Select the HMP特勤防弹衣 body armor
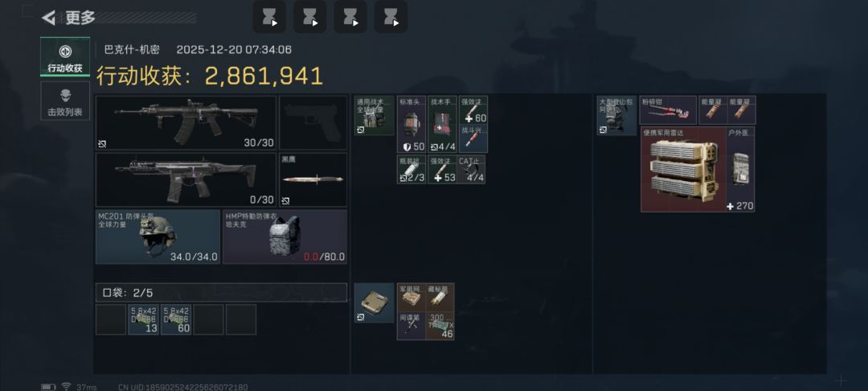Viewport: 868px width, 391px height. click(x=285, y=237)
